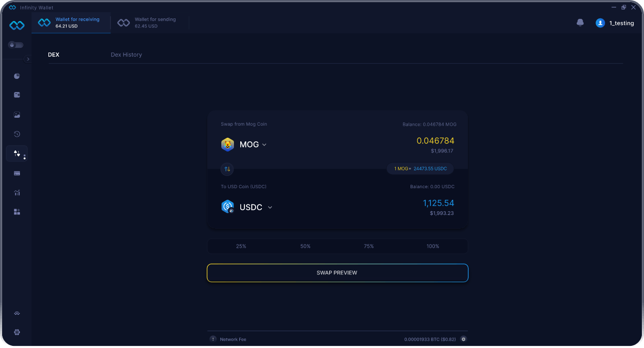Open the MOG token dropdown

point(253,145)
